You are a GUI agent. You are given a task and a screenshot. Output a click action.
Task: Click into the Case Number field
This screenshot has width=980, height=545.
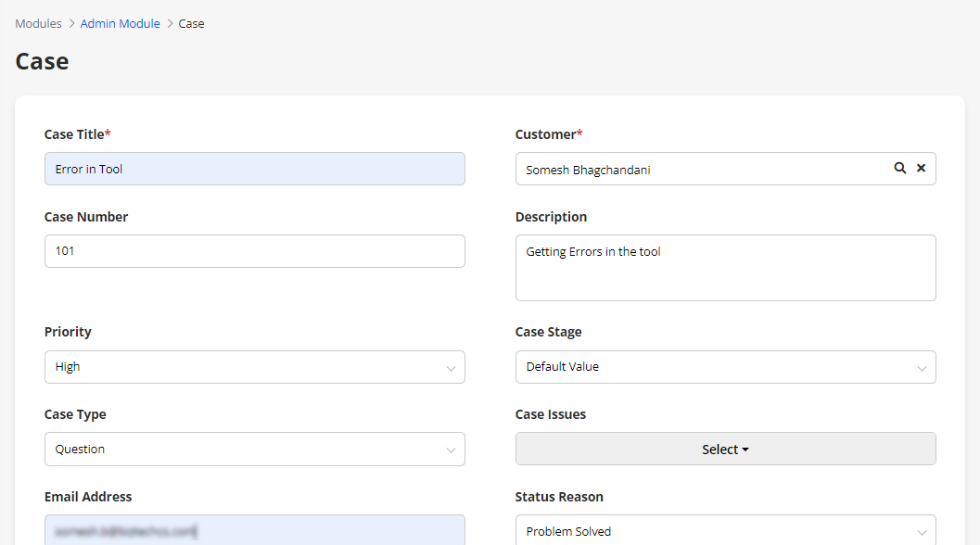click(254, 251)
